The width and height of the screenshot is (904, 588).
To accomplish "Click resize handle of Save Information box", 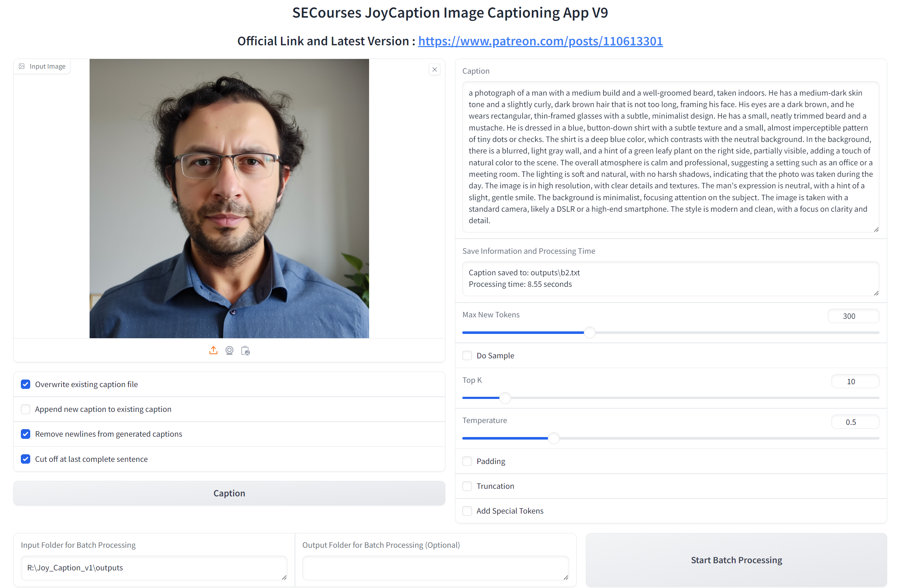I will [x=876, y=293].
